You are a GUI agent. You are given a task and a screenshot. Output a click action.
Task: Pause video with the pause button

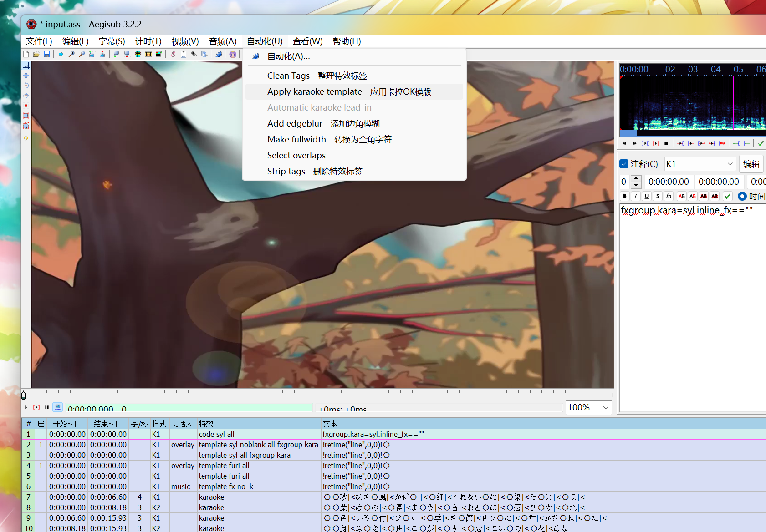[47, 407]
